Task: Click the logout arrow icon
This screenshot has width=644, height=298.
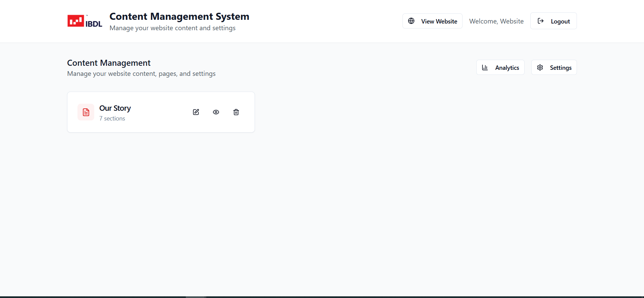Action: tap(540, 21)
